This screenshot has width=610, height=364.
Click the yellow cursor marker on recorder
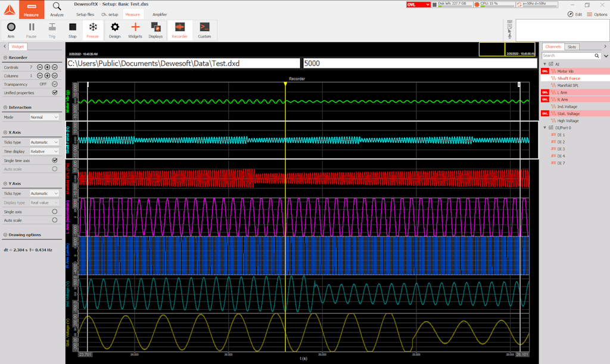tap(285, 84)
